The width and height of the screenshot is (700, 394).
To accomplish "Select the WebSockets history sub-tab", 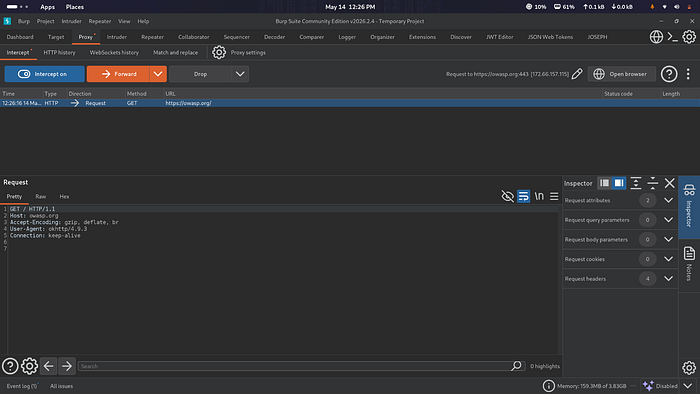I will tap(114, 53).
